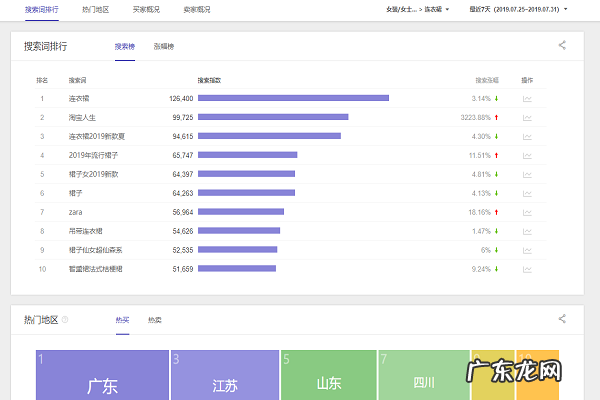This screenshot has width=600, height=400.
Task: Open trend chart icon for 淘宝人生 row
Action: [x=527, y=117]
